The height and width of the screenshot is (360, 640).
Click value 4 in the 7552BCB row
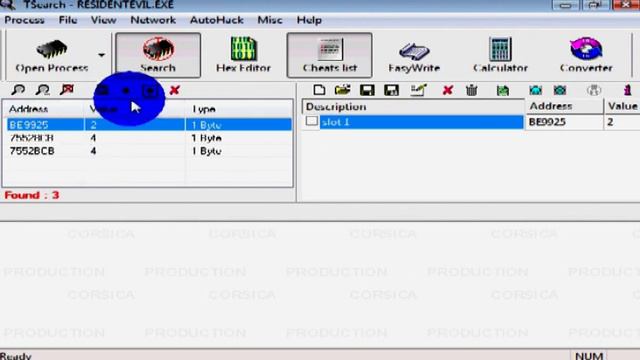pos(93,151)
